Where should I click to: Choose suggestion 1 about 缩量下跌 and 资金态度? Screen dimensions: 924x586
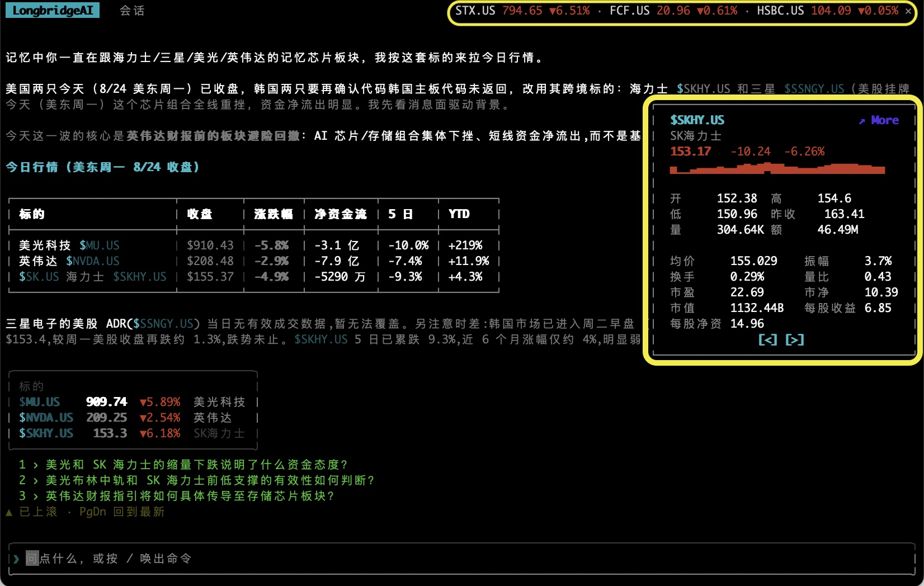pyautogui.click(x=183, y=465)
